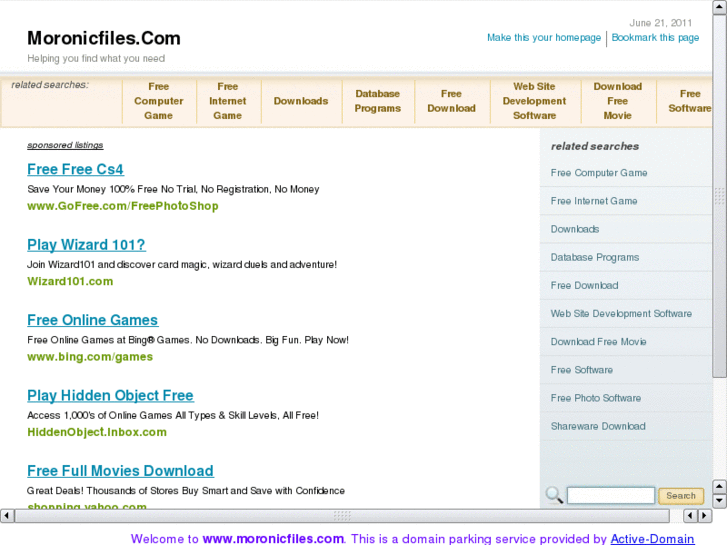Screen dimensions: 727x545
Task: Select 'Free Software' in top related bar
Action: coord(689,101)
